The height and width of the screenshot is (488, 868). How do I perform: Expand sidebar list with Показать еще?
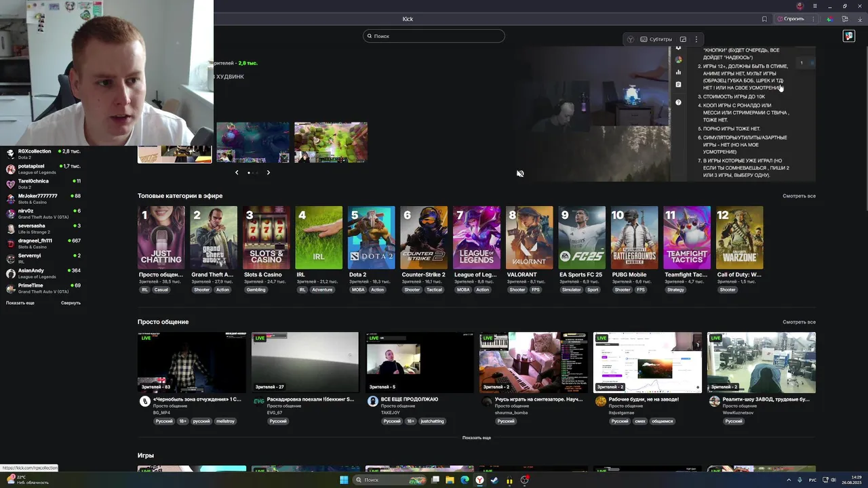pos(20,303)
